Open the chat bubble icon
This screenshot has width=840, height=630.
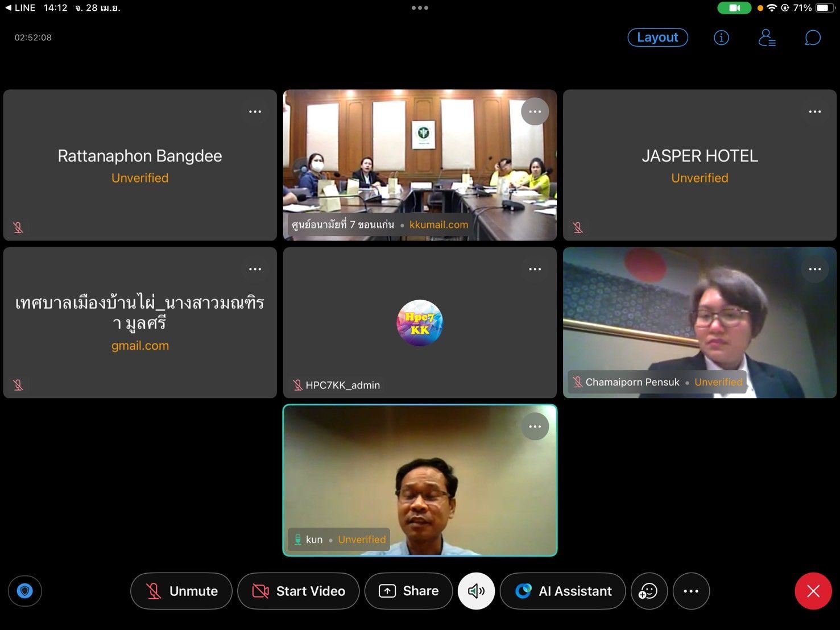tap(813, 38)
